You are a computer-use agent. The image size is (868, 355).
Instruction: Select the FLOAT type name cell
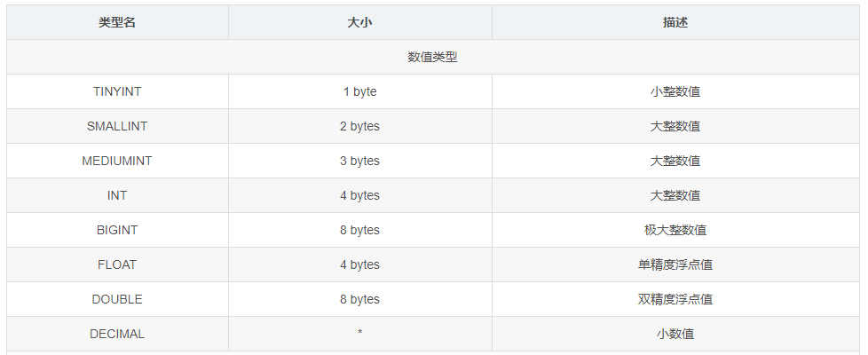point(117,264)
